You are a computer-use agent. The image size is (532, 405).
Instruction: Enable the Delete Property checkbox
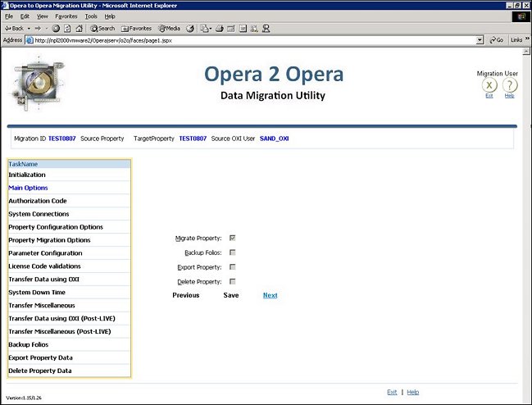pos(233,282)
